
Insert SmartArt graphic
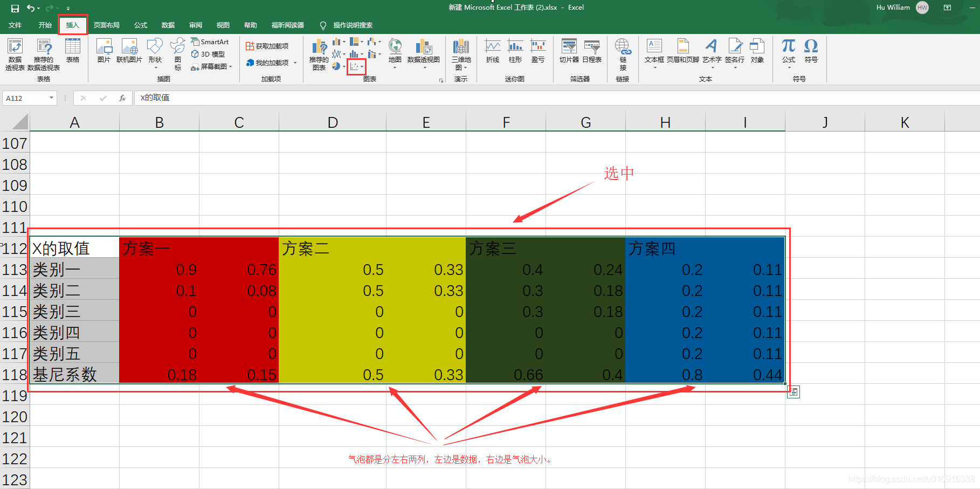tap(210, 42)
